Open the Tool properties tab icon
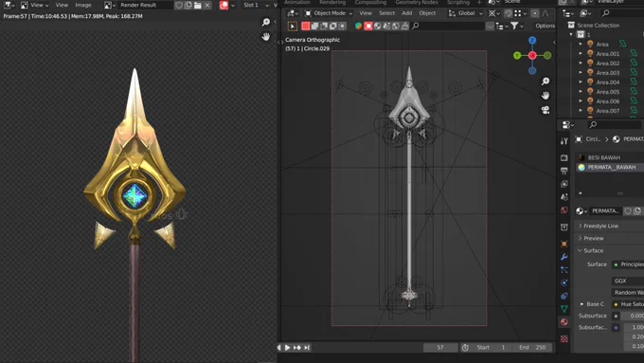The image size is (644, 363). pos(563,141)
